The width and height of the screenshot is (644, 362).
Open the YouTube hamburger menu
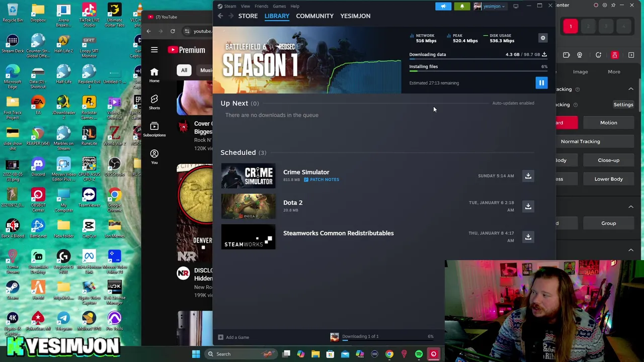click(x=154, y=50)
